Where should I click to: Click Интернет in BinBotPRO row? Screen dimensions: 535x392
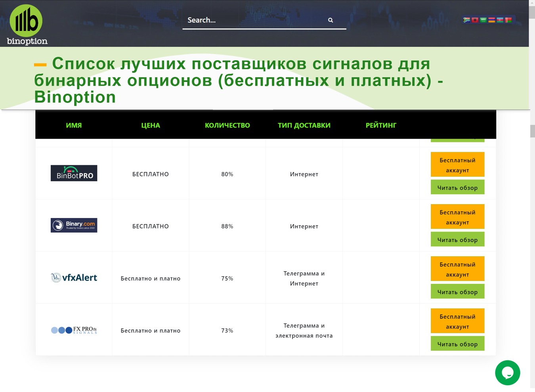(x=304, y=174)
